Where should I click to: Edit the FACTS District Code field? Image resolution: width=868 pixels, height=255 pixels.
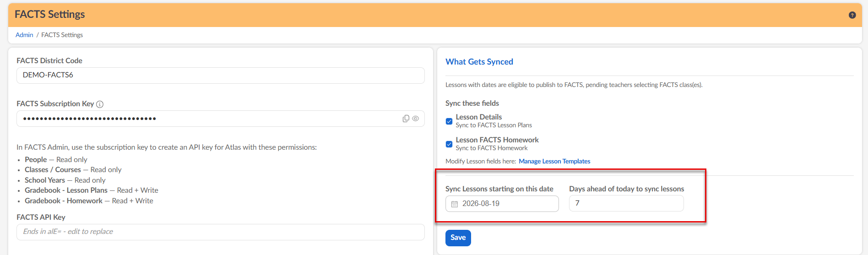coord(221,76)
